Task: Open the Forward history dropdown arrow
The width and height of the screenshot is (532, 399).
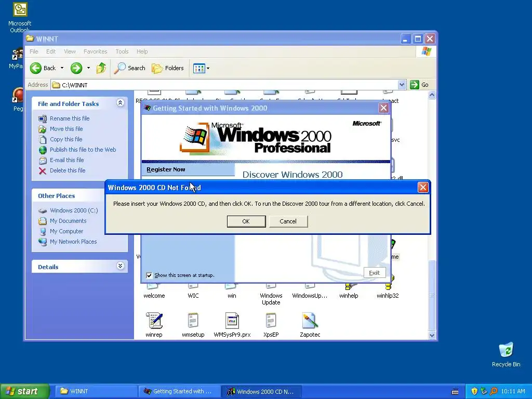Action: click(x=88, y=68)
